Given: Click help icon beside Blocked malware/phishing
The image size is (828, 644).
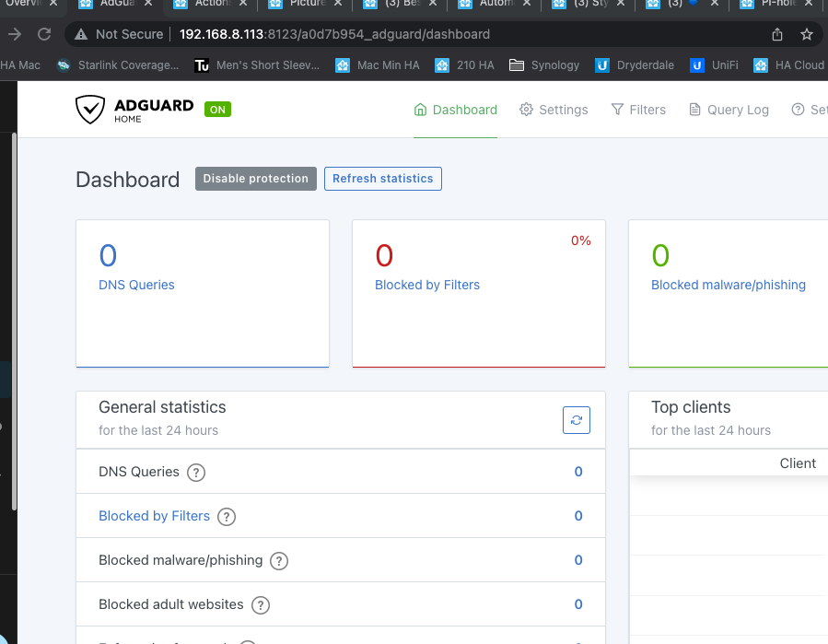Looking at the screenshot, I should (x=278, y=560).
